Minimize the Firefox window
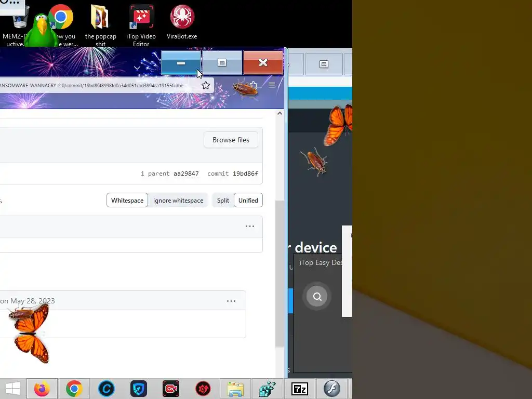 coord(181,63)
